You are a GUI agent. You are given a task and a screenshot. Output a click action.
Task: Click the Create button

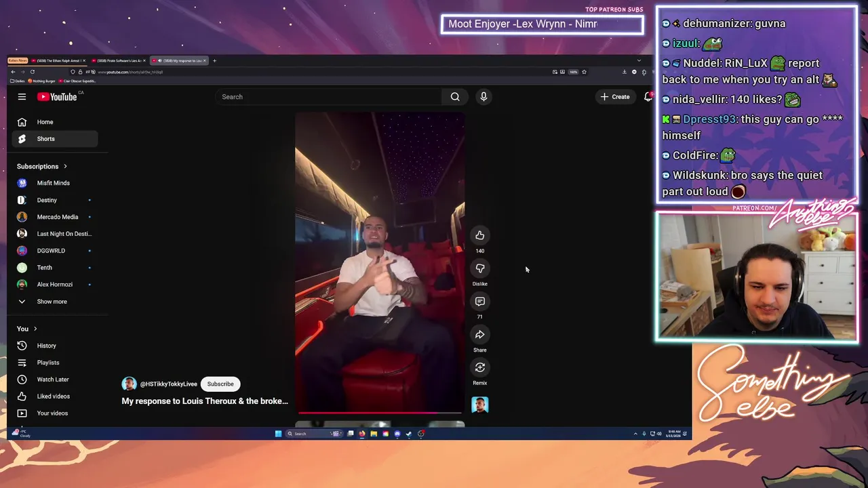(x=615, y=97)
